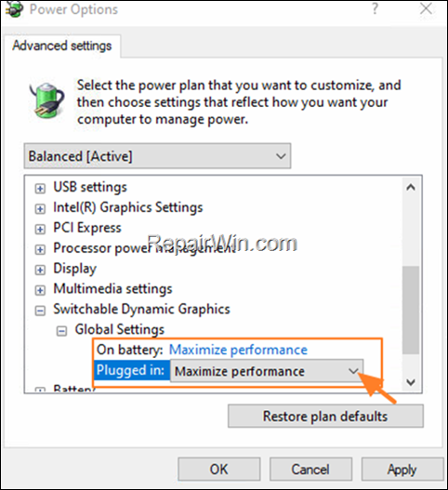Viewport: 448px width, 490px height.
Task: Click the settings list scroll-down arrow
Action: click(411, 381)
